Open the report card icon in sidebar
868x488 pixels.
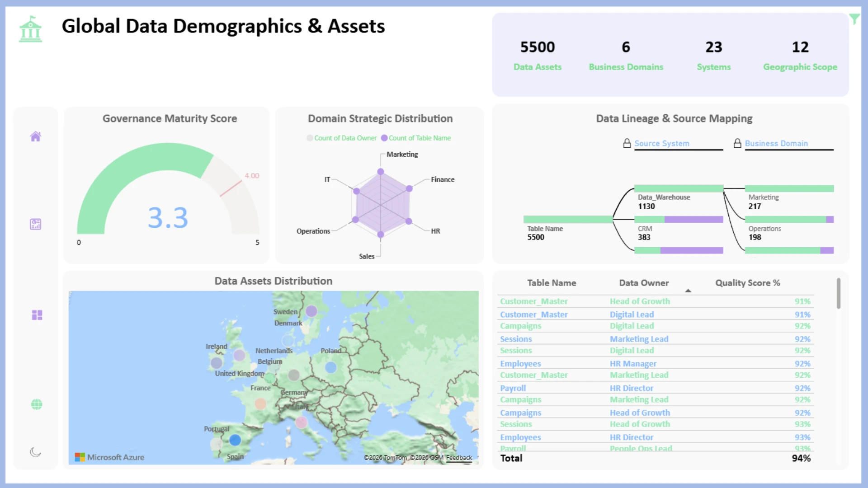coord(36,224)
